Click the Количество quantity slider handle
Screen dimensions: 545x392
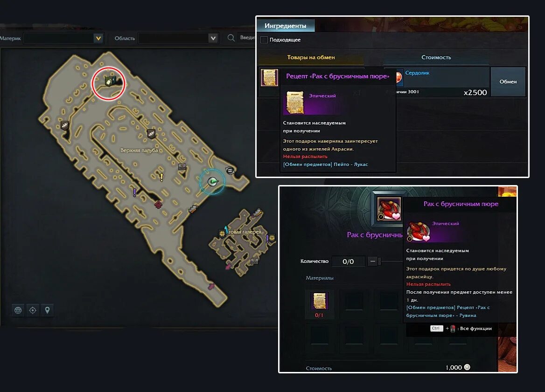point(379,261)
